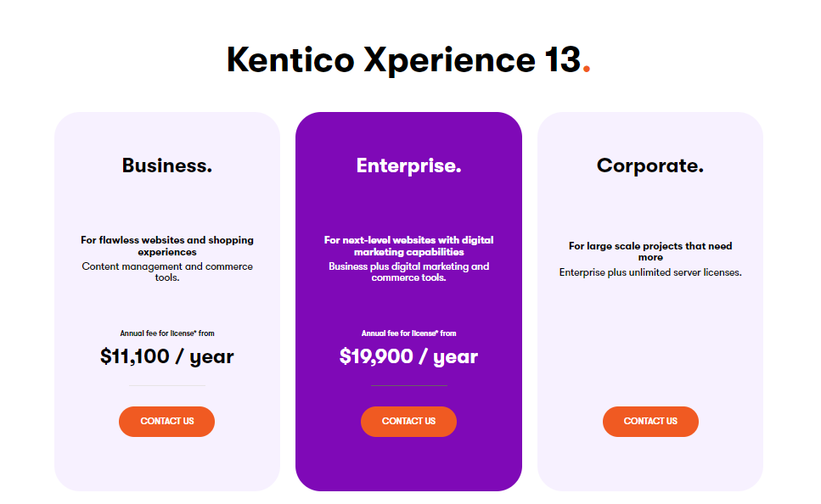Click the divider line below the Business price
This screenshot has height=504, width=821.
166,386
